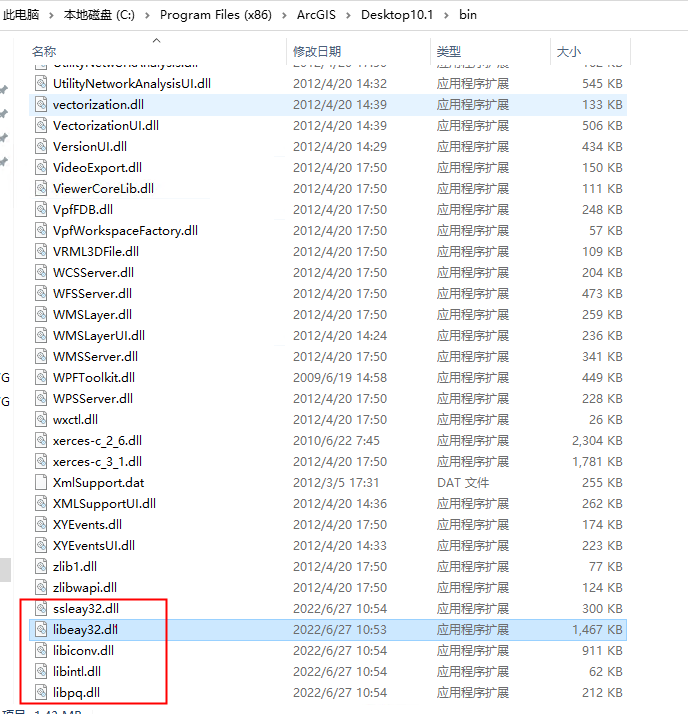Jump to Program Files (x86) breadcrumb

(x=216, y=15)
